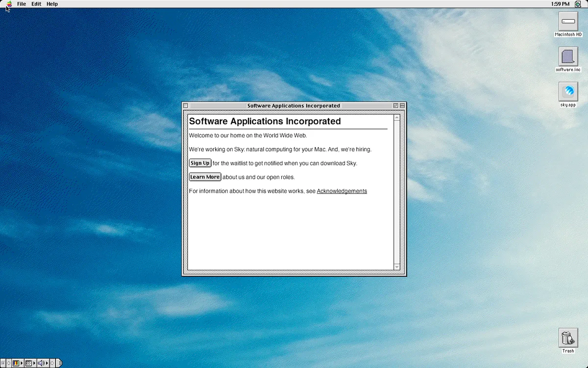Viewport: 588px width, 368px height.
Task: Click the window's vertical scrollbar track
Action: click(397, 192)
